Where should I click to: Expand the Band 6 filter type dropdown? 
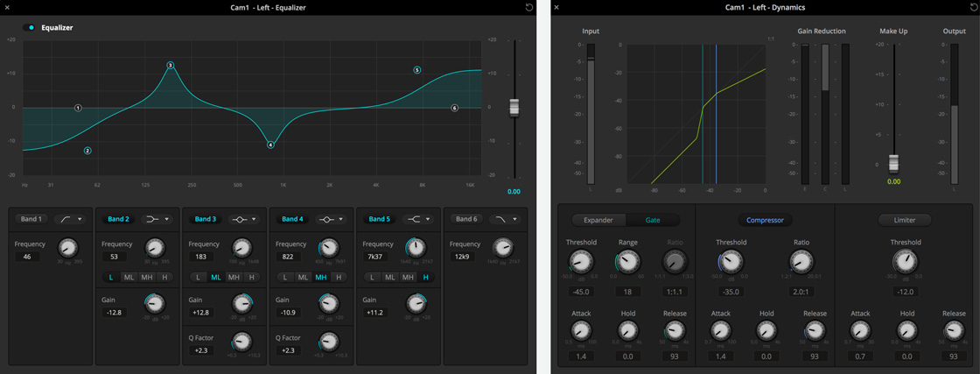[505, 219]
